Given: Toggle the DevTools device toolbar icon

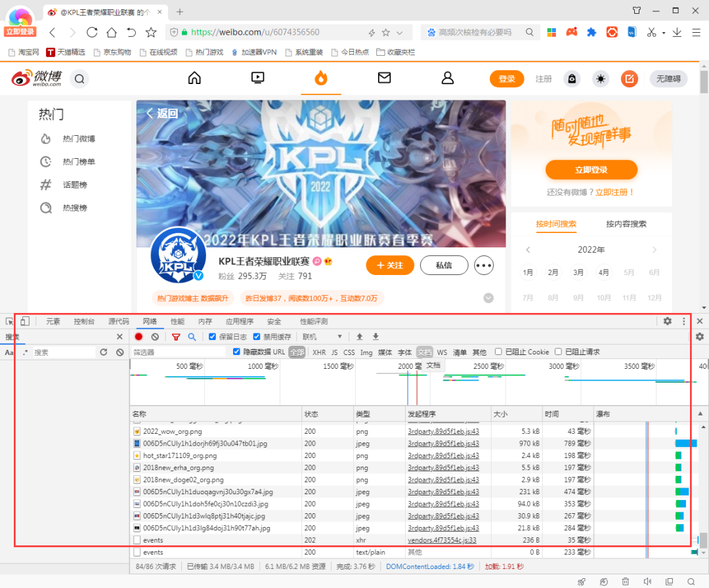Looking at the screenshot, I should [25, 322].
